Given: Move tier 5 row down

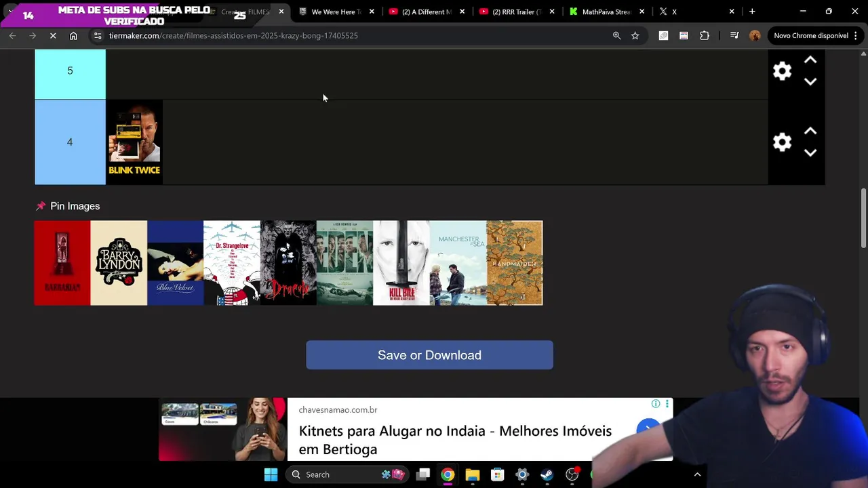Looking at the screenshot, I should tap(810, 81).
